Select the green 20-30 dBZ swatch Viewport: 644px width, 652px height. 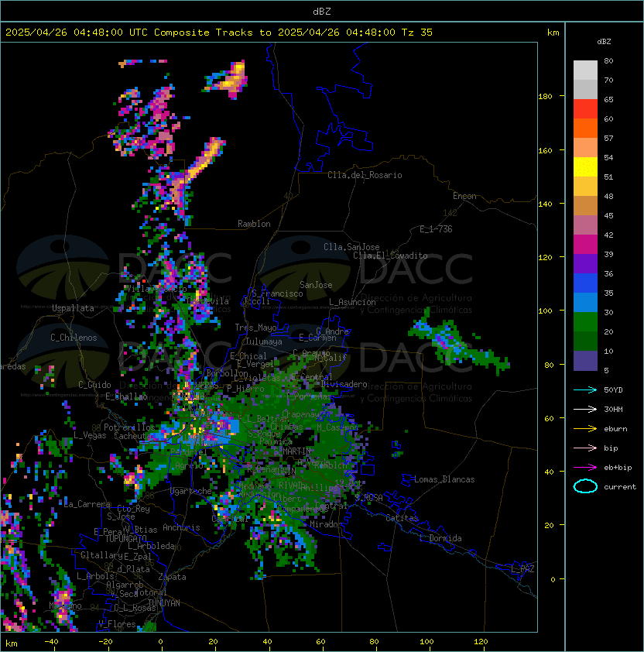tap(585, 322)
